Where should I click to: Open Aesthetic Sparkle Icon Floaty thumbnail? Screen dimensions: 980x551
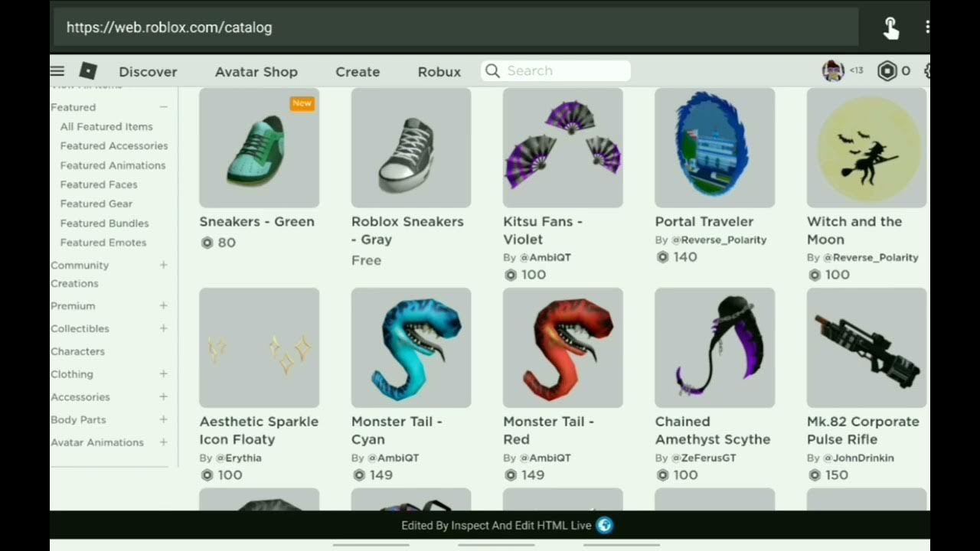click(259, 347)
